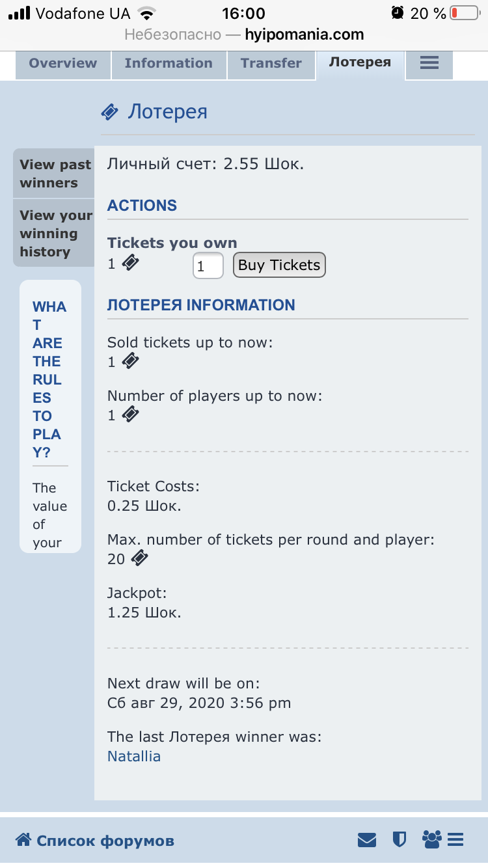Click the home icon beside Список форумов
The image size is (488, 868).
23,840
